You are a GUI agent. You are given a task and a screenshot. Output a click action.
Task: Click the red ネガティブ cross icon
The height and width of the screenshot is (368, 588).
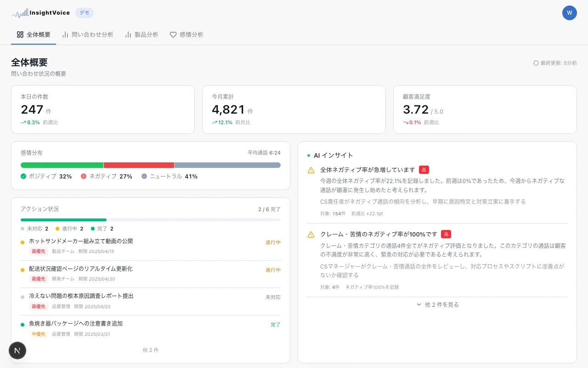[84, 176]
